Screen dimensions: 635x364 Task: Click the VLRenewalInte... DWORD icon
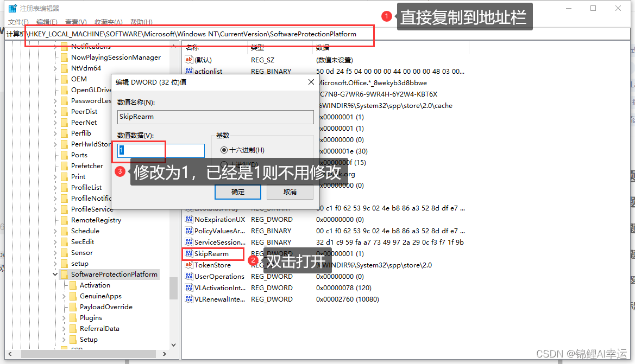[x=188, y=299]
